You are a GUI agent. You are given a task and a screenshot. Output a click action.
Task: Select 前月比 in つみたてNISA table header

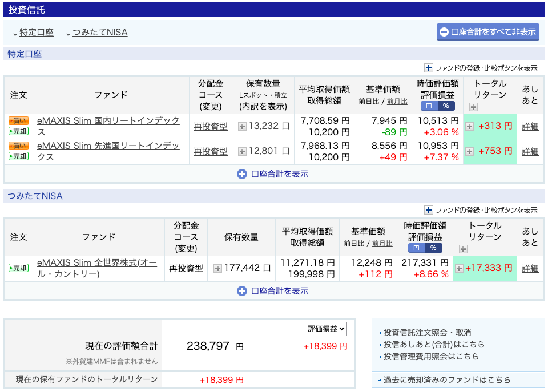(382, 244)
